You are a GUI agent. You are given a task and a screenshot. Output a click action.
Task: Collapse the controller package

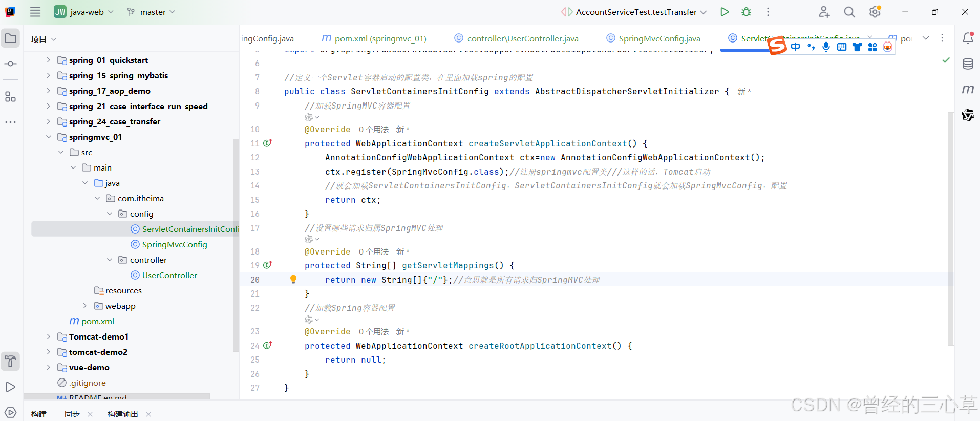click(x=110, y=260)
